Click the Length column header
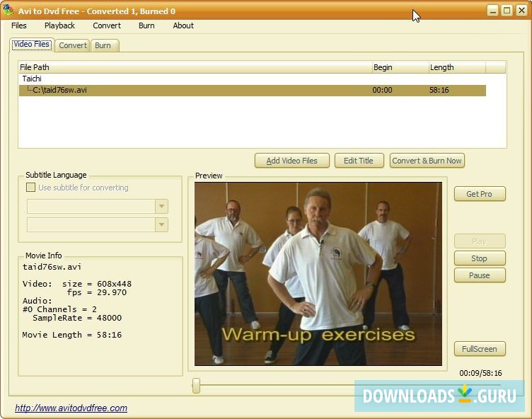Screen dimensions: 532x419 coord(457,67)
